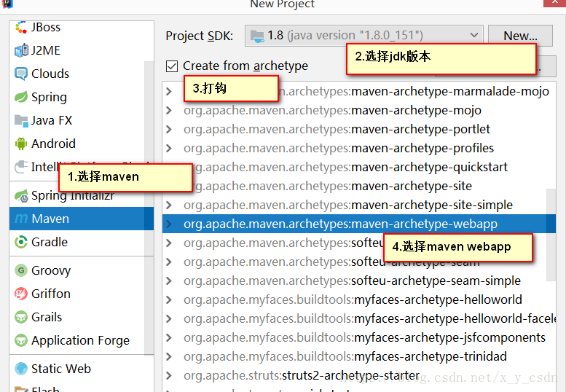Expand the softeu-archetype-seam-simple node
The image size is (566, 392).
(169, 281)
